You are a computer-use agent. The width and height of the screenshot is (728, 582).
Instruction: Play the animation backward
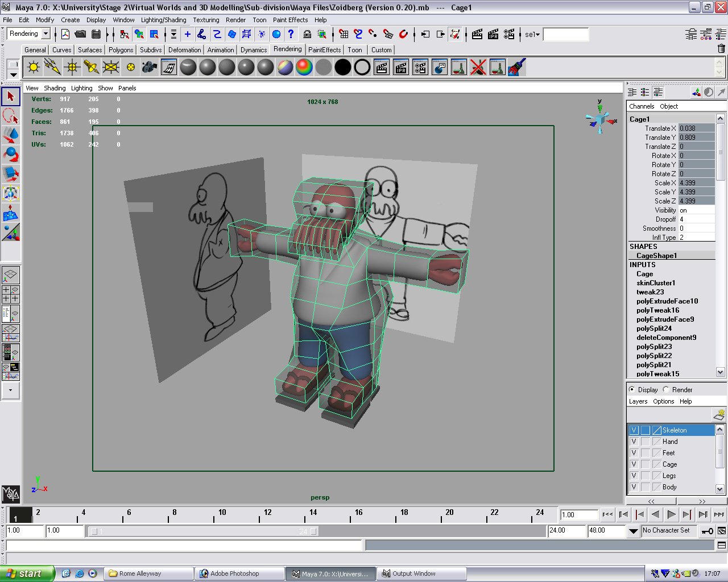pos(655,514)
